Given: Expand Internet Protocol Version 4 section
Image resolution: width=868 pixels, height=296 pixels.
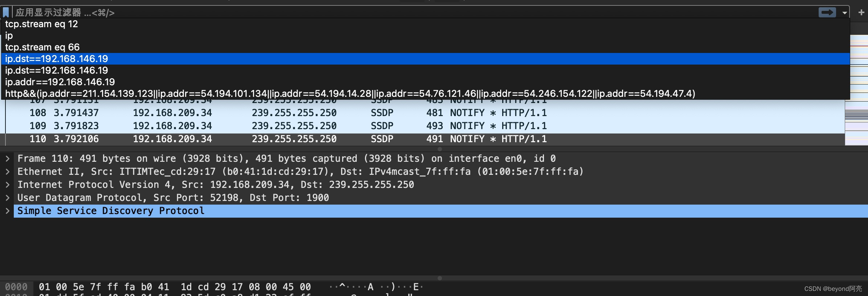Looking at the screenshot, I should [7, 185].
